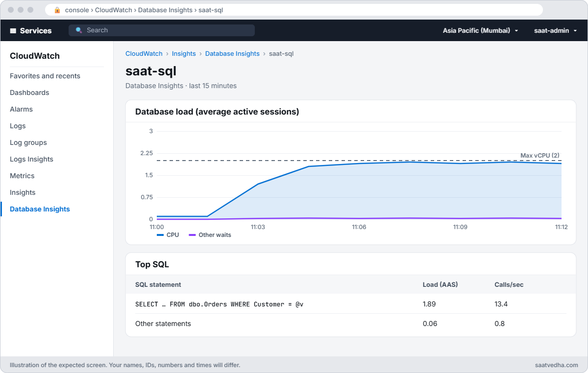Screen dimensions: 588x373
Task: Open Insights in the sidebar
Action: (23, 192)
